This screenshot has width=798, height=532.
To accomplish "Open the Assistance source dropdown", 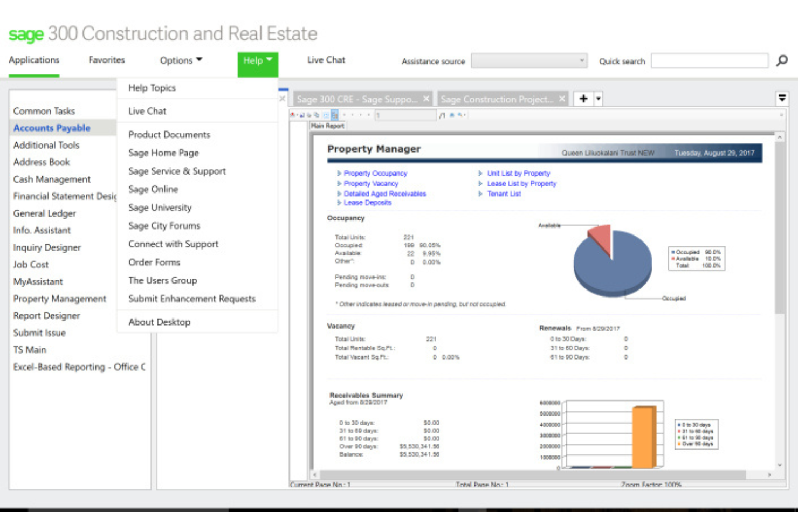I will 529,60.
